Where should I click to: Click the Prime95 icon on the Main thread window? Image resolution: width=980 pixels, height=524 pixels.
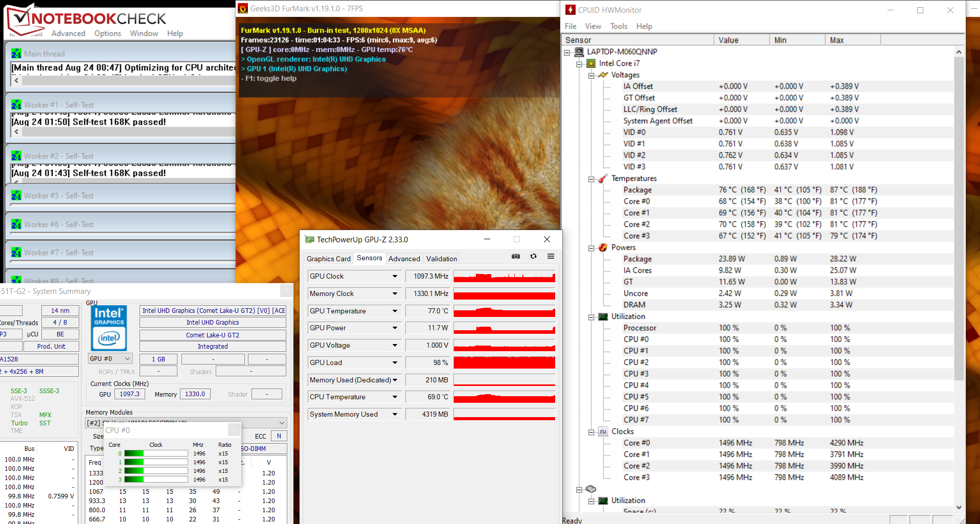point(16,54)
